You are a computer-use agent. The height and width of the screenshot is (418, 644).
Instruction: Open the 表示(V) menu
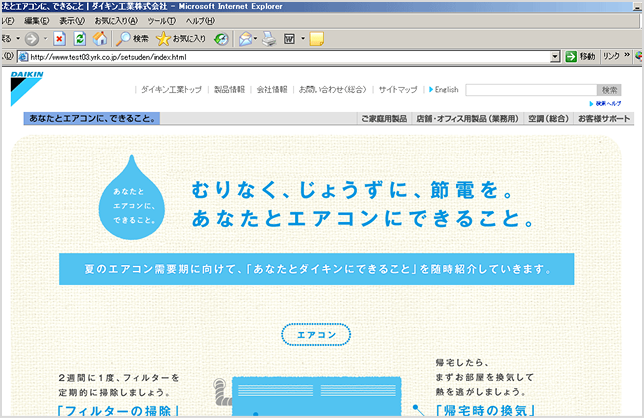72,21
